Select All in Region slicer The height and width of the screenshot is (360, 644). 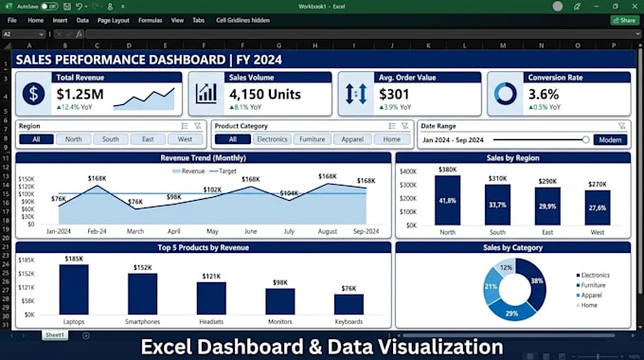point(36,139)
